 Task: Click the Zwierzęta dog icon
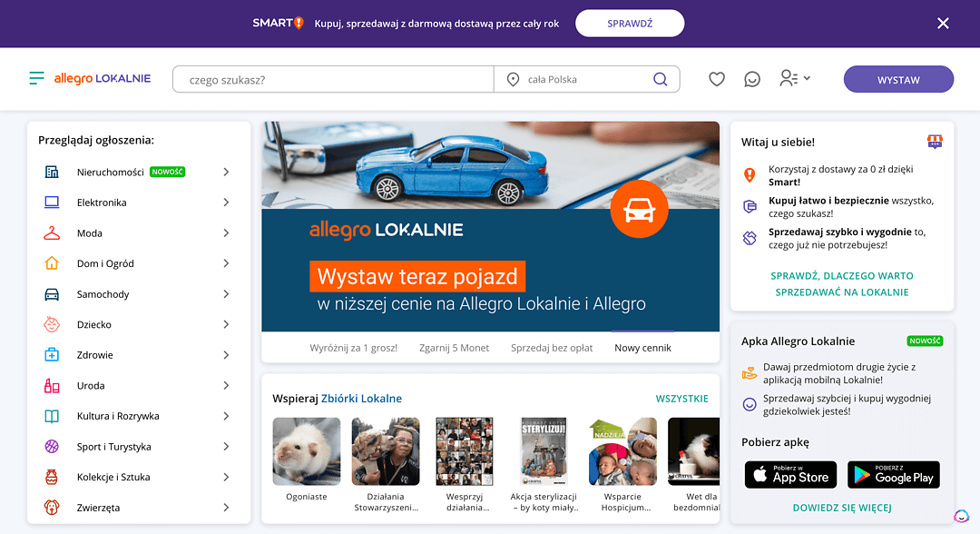[x=52, y=507]
